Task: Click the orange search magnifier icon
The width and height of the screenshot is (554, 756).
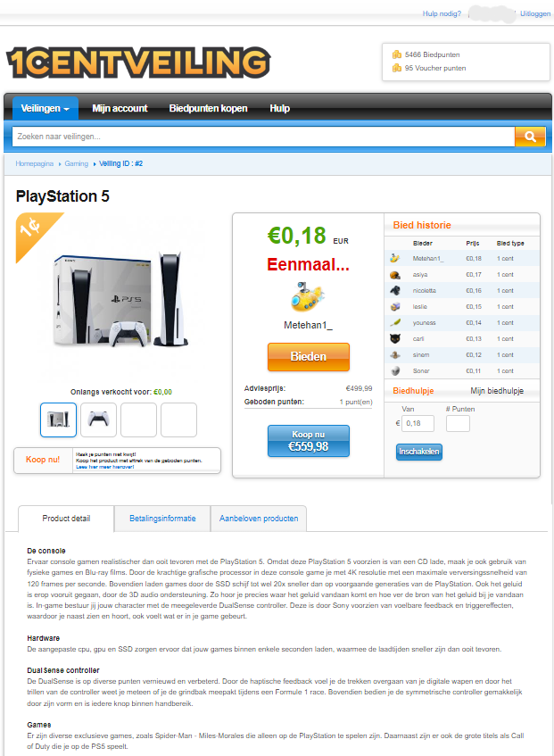Action: pyautogui.click(x=530, y=137)
